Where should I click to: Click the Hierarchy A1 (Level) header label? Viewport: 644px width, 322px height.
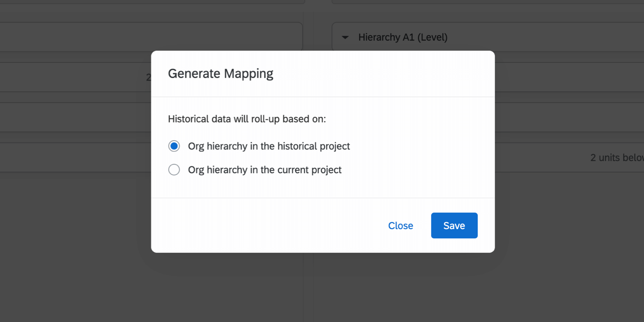point(403,38)
